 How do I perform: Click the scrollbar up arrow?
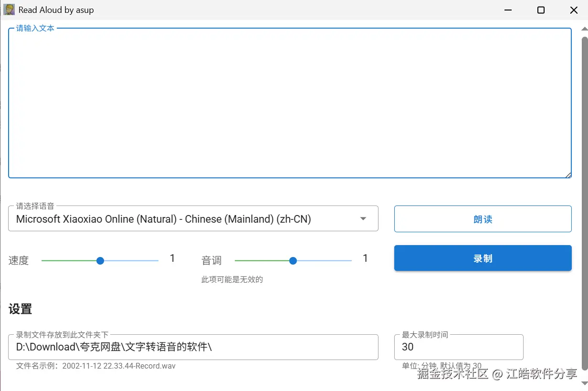point(584,29)
